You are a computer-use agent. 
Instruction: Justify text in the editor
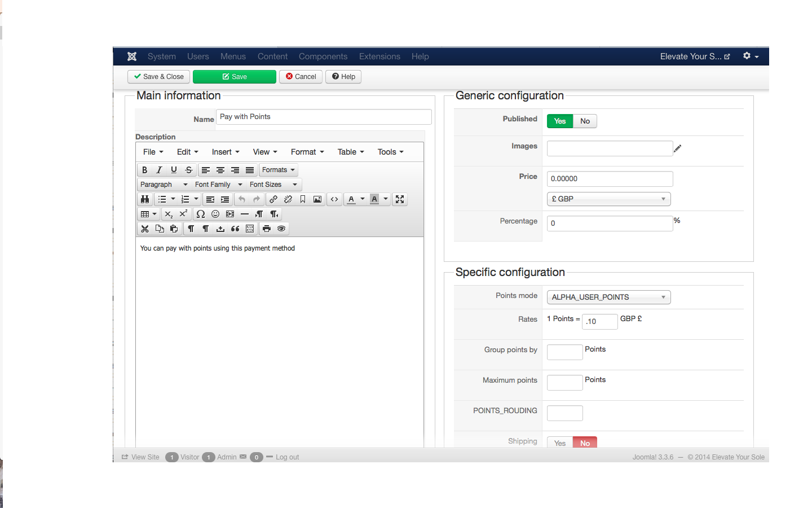250,170
